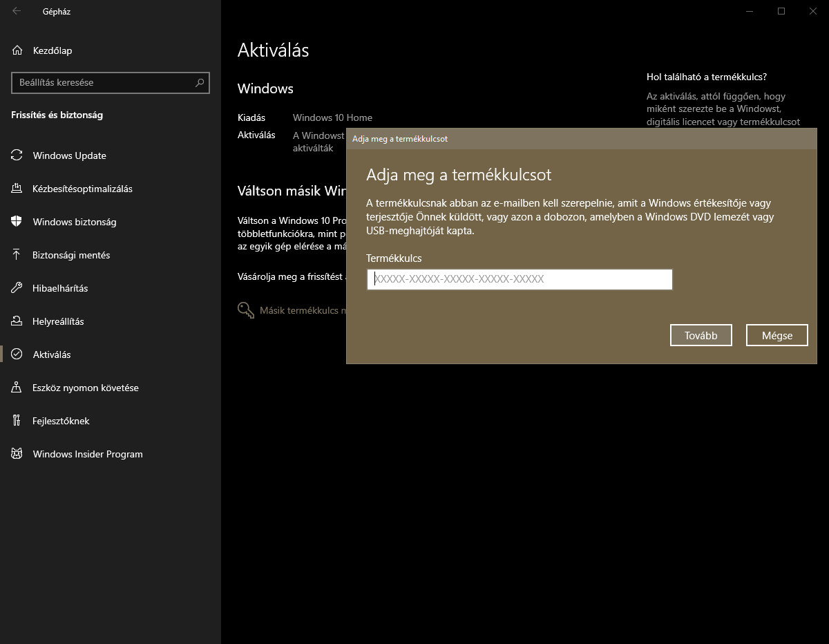This screenshot has height=644, width=829.
Task: Click the Beállítás keresése search box
Action: tap(111, 82)
